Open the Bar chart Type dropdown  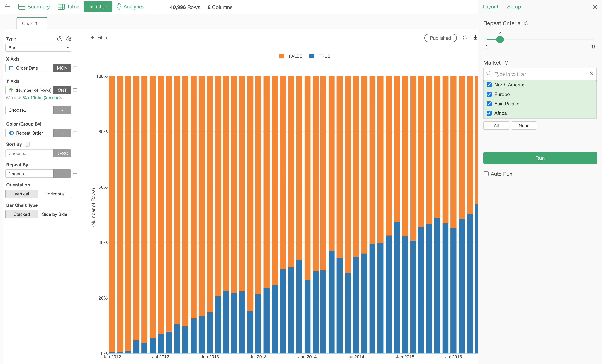[38, 48]
